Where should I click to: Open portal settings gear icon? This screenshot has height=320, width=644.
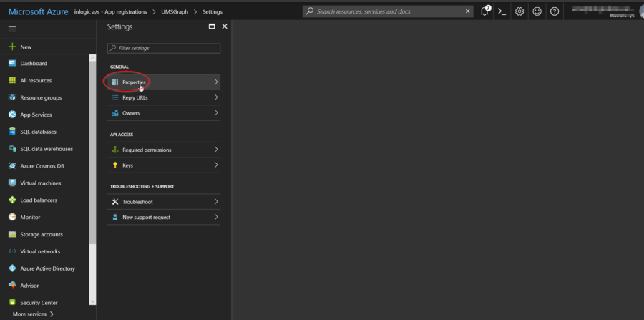click(519, 11)
